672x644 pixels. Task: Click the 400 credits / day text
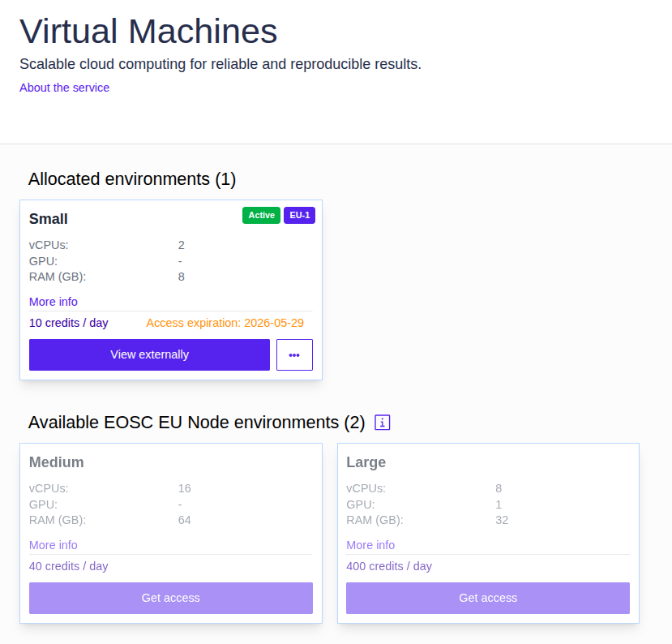tap(389, 566)
